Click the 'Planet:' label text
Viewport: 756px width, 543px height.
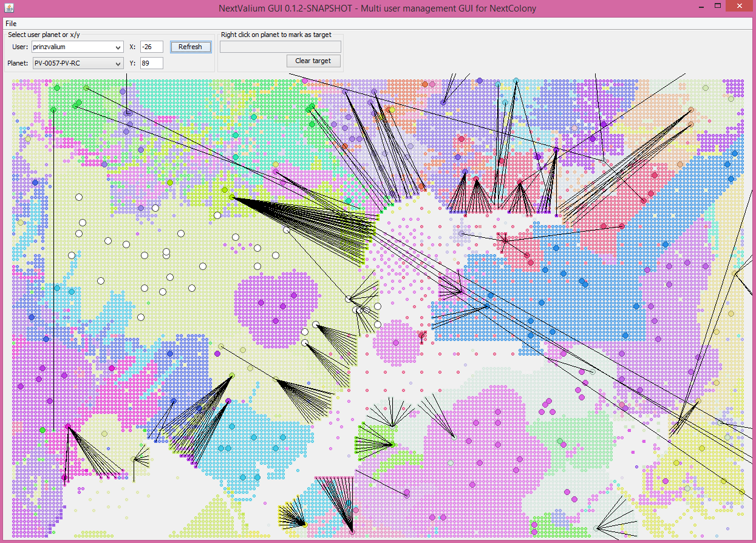click(18, 63)
